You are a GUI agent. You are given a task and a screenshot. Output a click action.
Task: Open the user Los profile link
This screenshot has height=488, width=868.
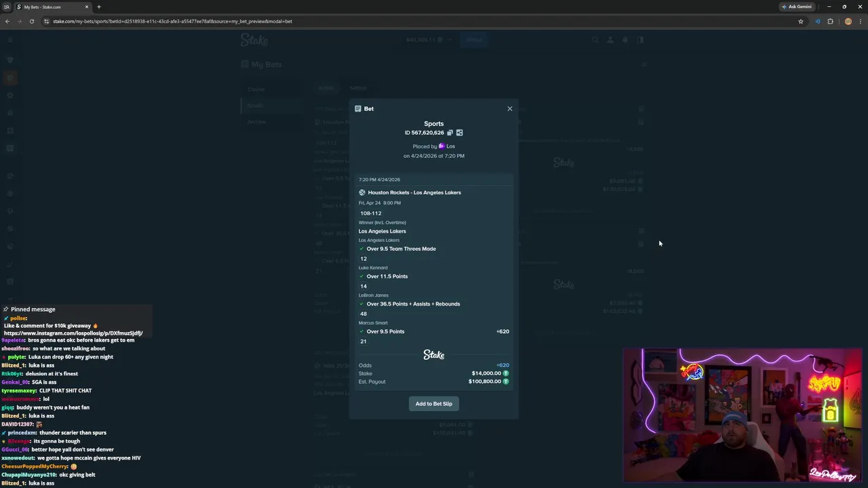[450, 146]
